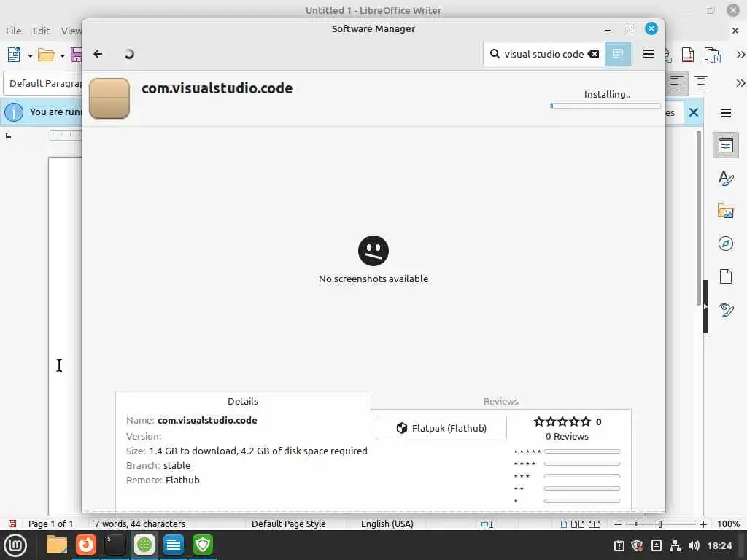Click the '0 Reviews' label

point(567,436)
